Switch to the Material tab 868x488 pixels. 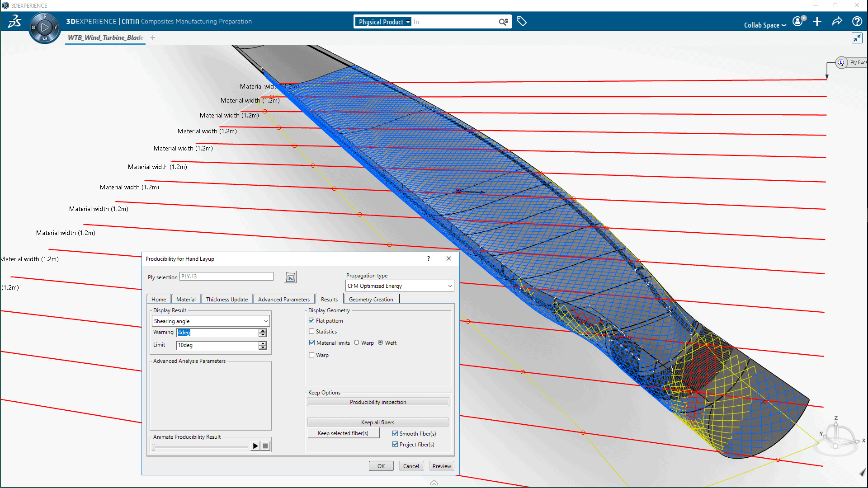pyautogui.click(x=185, y=299)
